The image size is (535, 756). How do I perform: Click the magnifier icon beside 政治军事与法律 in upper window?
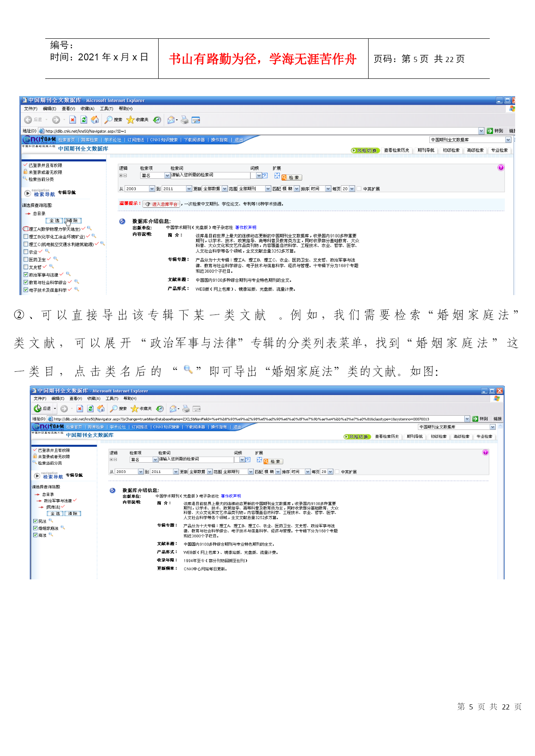[x=68, y=274]
